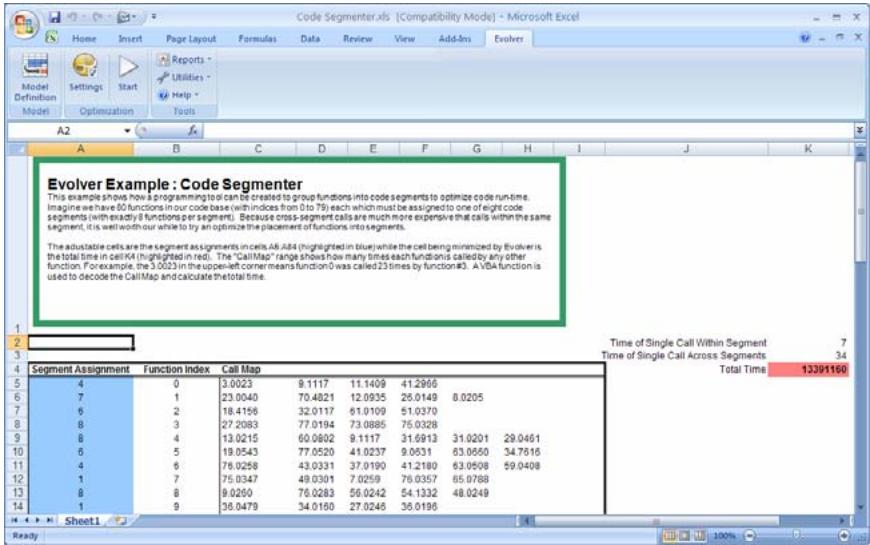Click the Save icon in quick access toolbar

[x=54, y=17]
